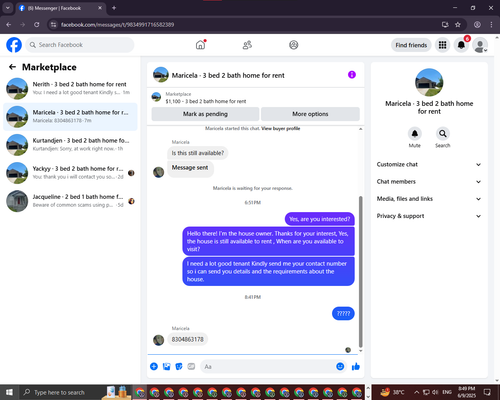This screenshot has height=400, width=500.
Task: Open conversation information purple icon
Action: click(x=352, y=75)
